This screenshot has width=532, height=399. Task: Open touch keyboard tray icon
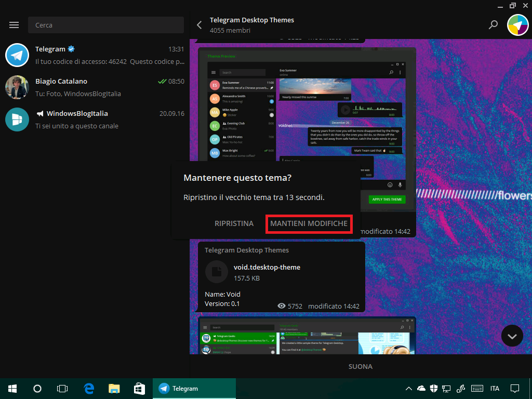pos(477,389)
